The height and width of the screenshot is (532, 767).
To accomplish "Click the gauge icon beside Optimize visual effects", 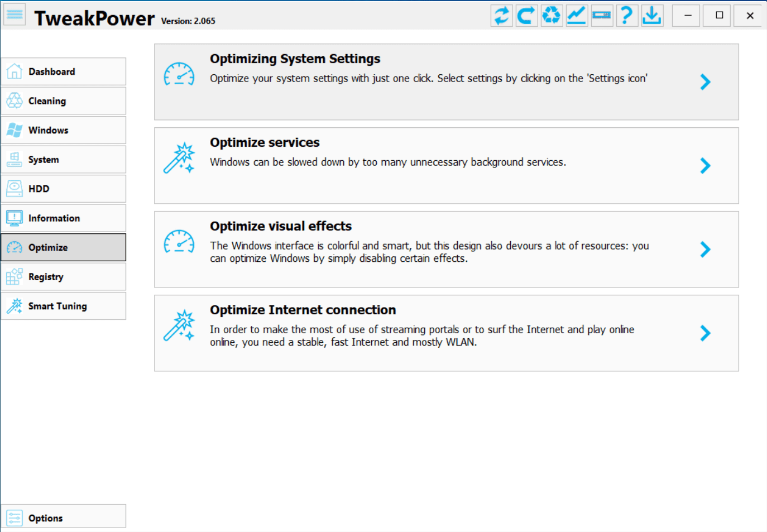I will click(x=179, y=242).
